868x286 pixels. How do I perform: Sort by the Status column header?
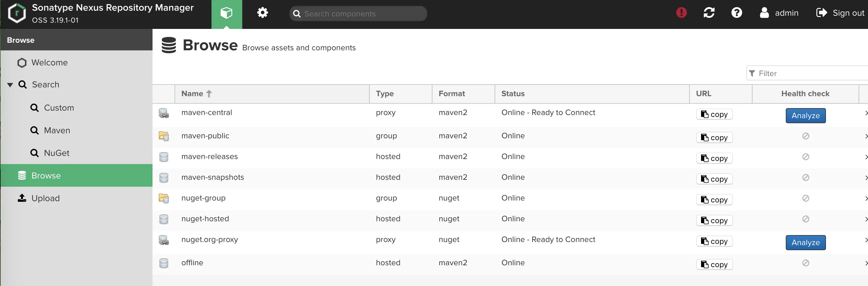(x=592, y=94)
